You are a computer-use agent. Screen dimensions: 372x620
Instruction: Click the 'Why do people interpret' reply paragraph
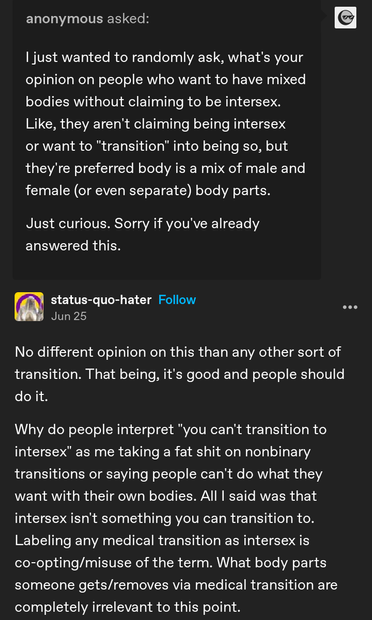coord(176,518)
